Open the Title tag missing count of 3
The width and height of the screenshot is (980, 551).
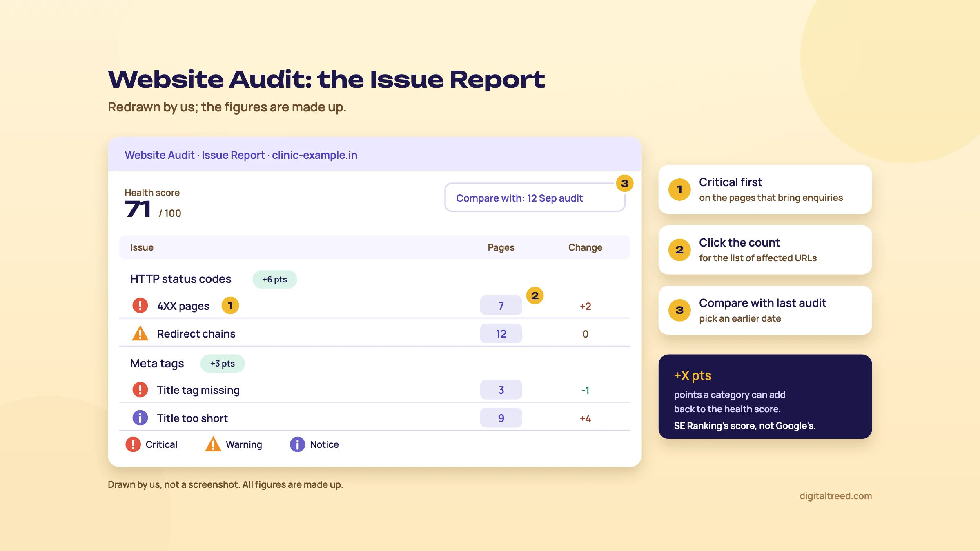point(501,390)
